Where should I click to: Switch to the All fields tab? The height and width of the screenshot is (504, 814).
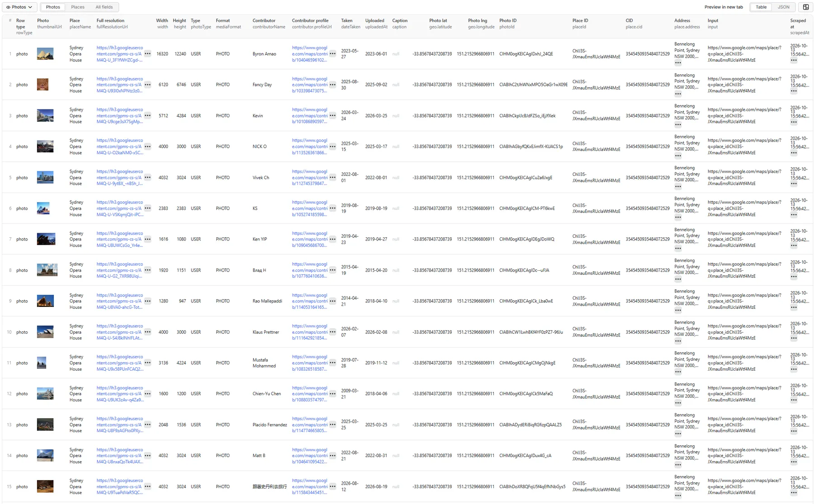pos(104,7)
